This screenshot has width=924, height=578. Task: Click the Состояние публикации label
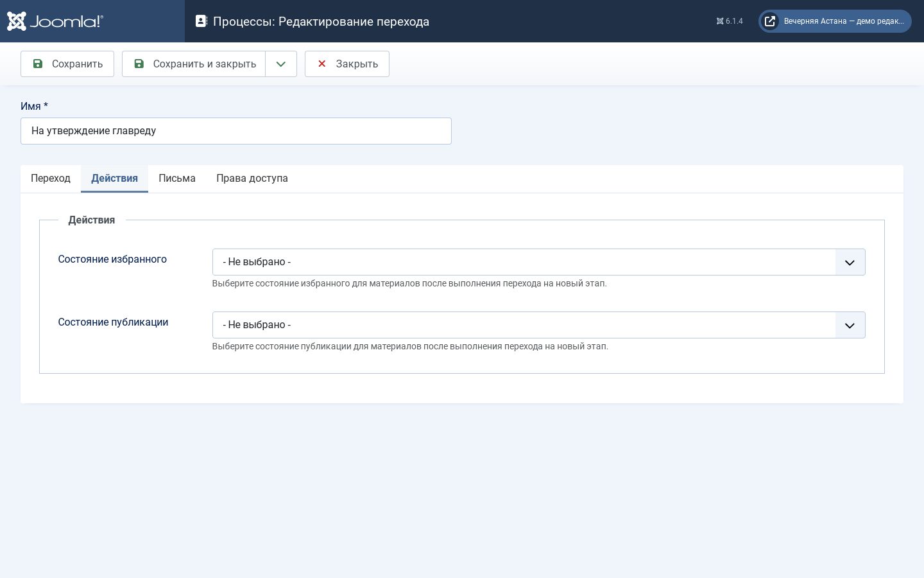(113, 322)
